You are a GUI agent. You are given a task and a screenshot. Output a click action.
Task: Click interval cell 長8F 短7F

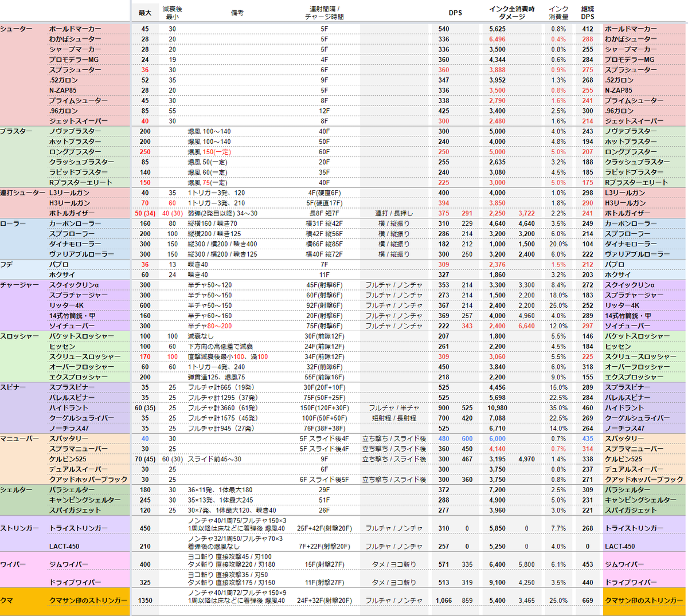[x=325, y=213]
